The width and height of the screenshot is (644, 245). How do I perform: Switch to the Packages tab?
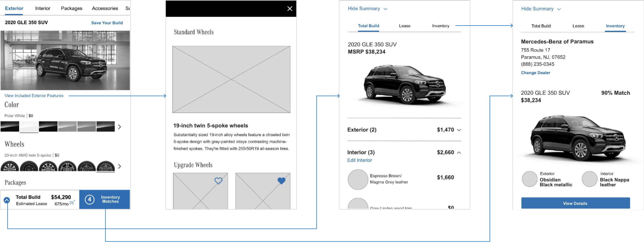coord(72,8)
